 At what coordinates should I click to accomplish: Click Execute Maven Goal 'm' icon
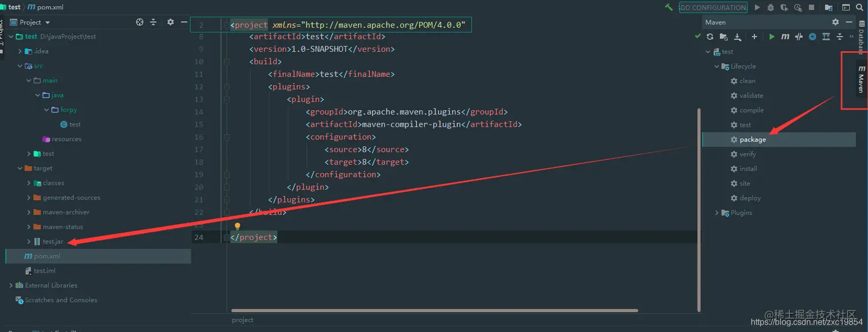pos(784,37)
